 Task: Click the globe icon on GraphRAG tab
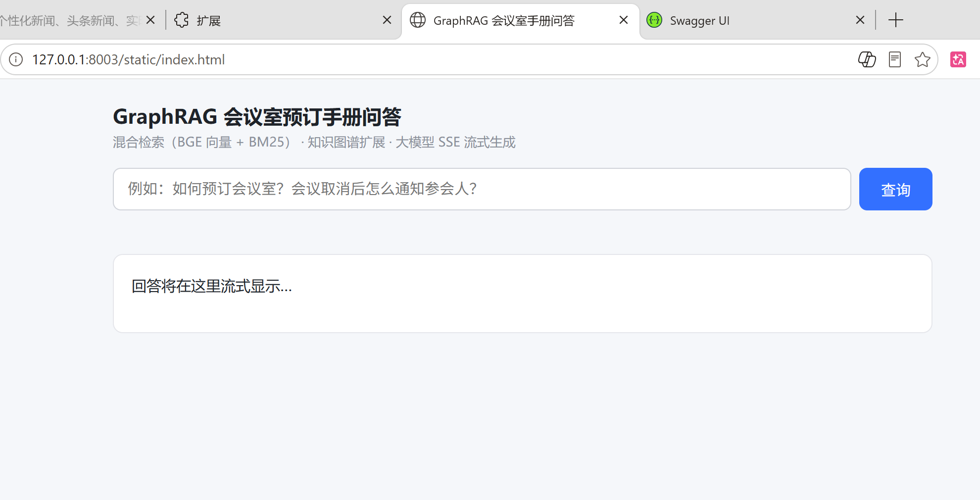pyautogui.click(x=418, y=20)
